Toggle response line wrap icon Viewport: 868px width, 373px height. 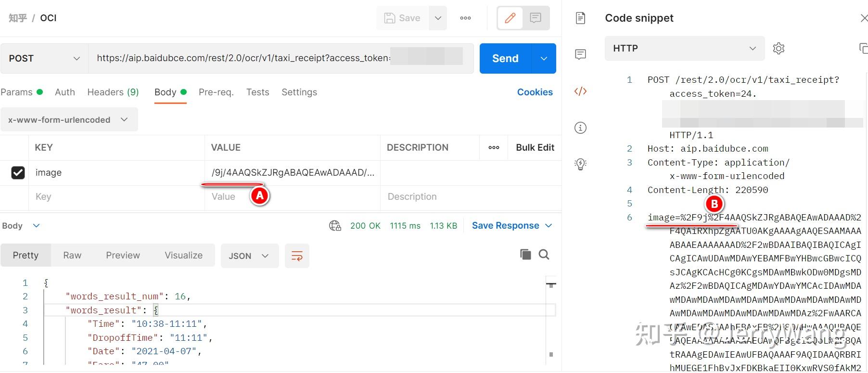click(x=297, y=256)
